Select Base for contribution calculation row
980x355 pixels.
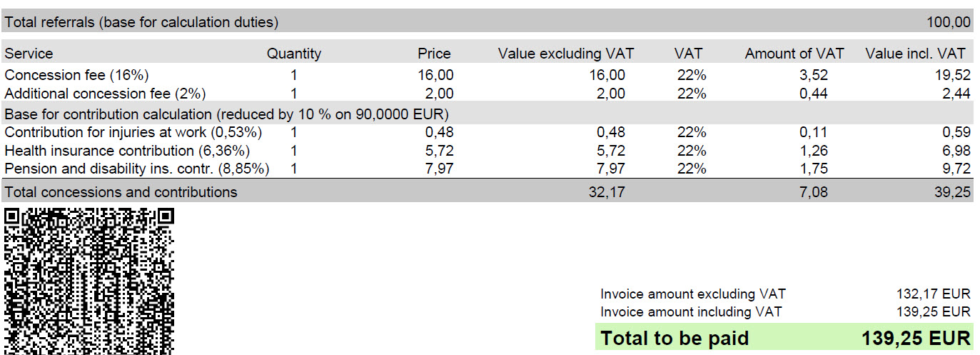(488, 114)
